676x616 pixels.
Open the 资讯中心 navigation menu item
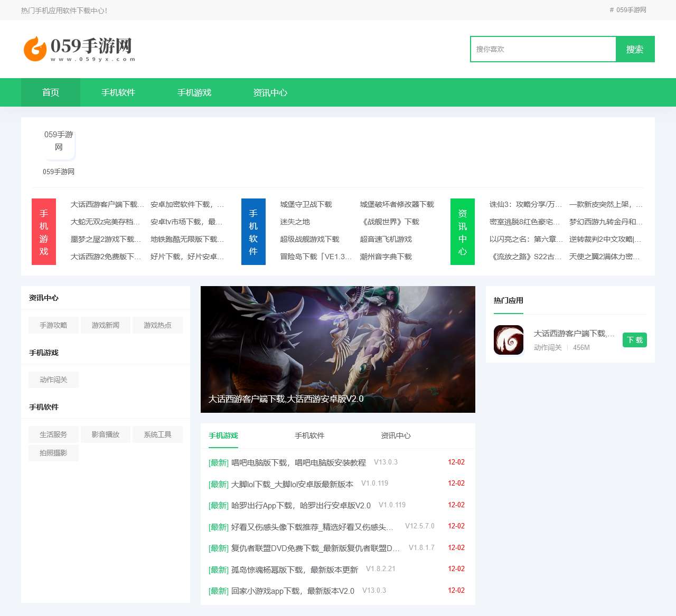pyautogui.click(x=270, y=92)
